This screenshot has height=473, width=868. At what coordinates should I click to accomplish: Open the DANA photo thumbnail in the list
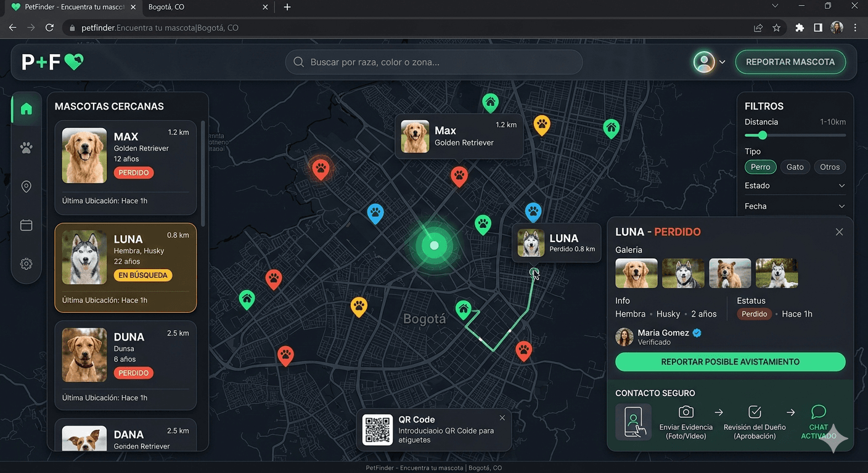pyautogui.click(x=84, y=438)
